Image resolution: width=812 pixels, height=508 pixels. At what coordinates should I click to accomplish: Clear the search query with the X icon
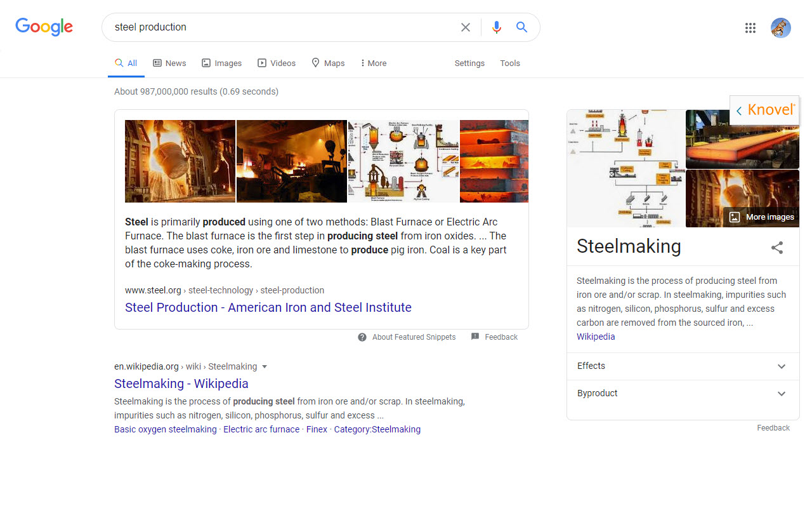click(466, 27)
